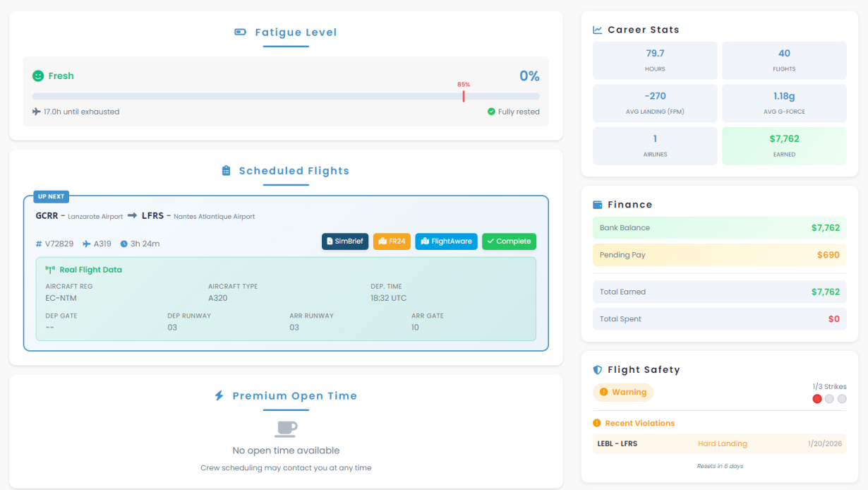Image resolution: width=868 pixels, height=490 pixels.
Task: Mark flight as Complete
Action: [x=509, y=241]
